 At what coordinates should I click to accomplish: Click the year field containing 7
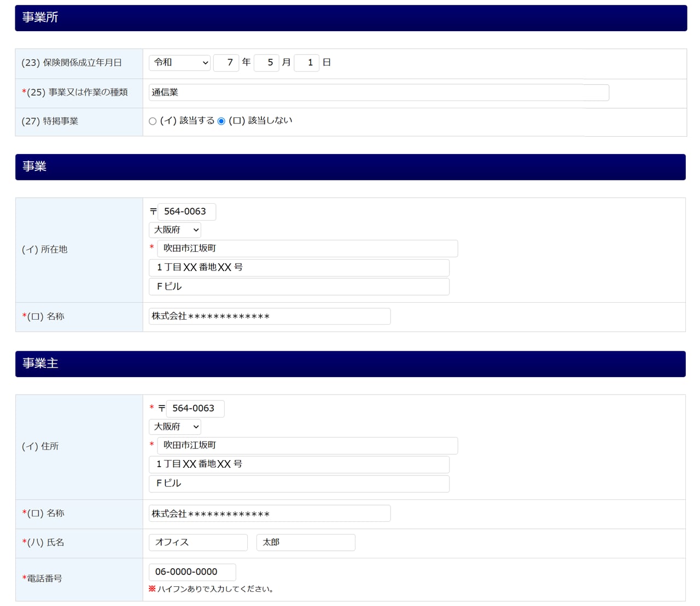[226, 63]
